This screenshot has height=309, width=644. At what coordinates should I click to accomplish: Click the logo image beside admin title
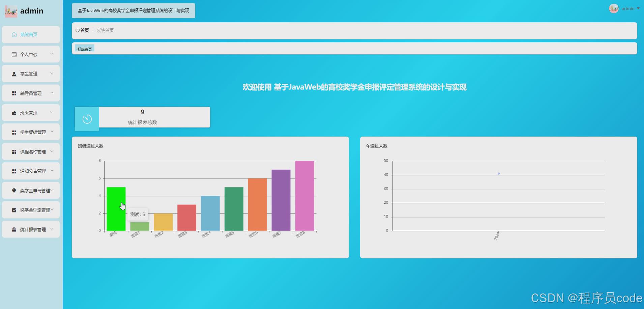tap(11, 11)
